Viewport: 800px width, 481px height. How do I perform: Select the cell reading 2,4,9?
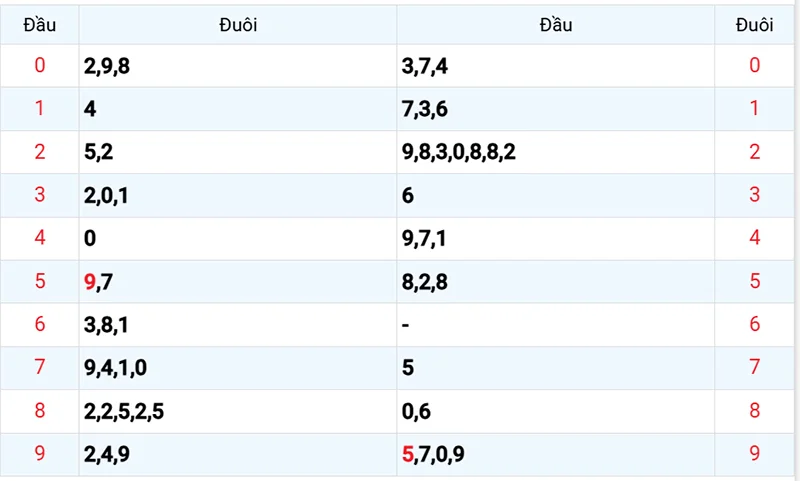pos(106,455)
